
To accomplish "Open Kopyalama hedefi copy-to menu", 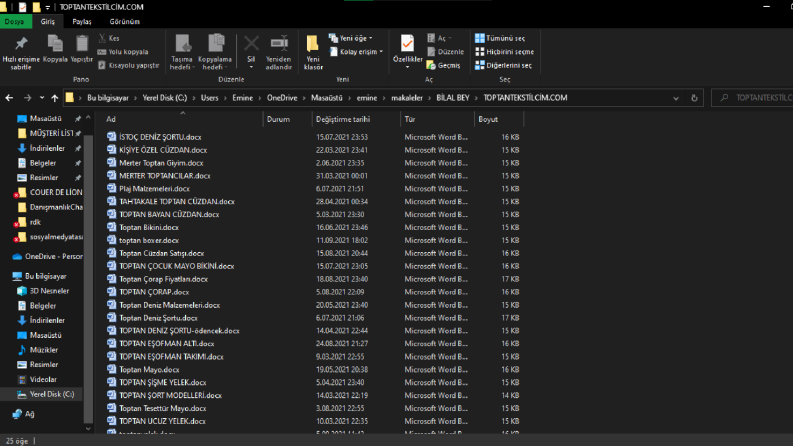I will point(215,53).
